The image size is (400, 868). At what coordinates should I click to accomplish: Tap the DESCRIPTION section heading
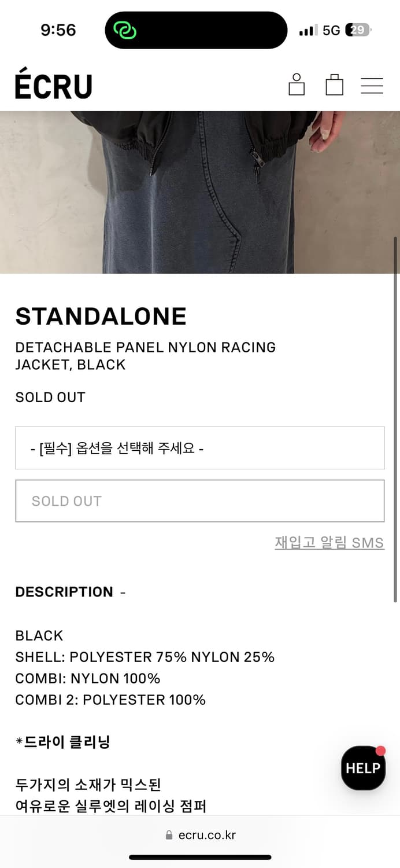(x=64, y=592)
